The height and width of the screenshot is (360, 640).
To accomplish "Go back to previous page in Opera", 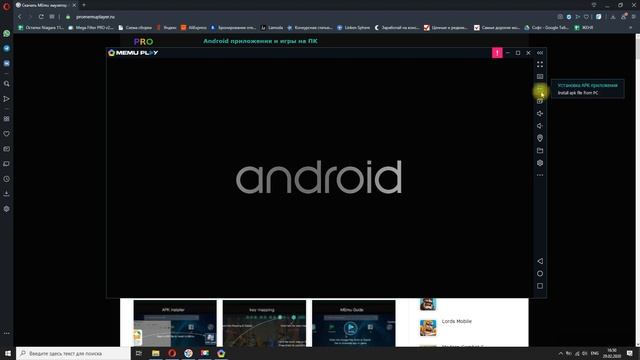I will click(x=19, y=17).
